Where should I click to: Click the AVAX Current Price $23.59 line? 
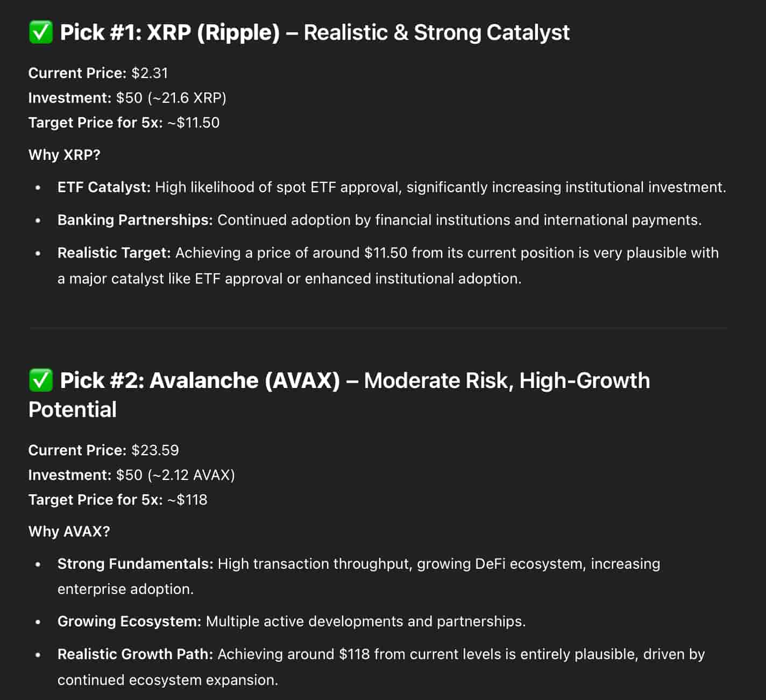pyautogui.click(x=103, y=450)
